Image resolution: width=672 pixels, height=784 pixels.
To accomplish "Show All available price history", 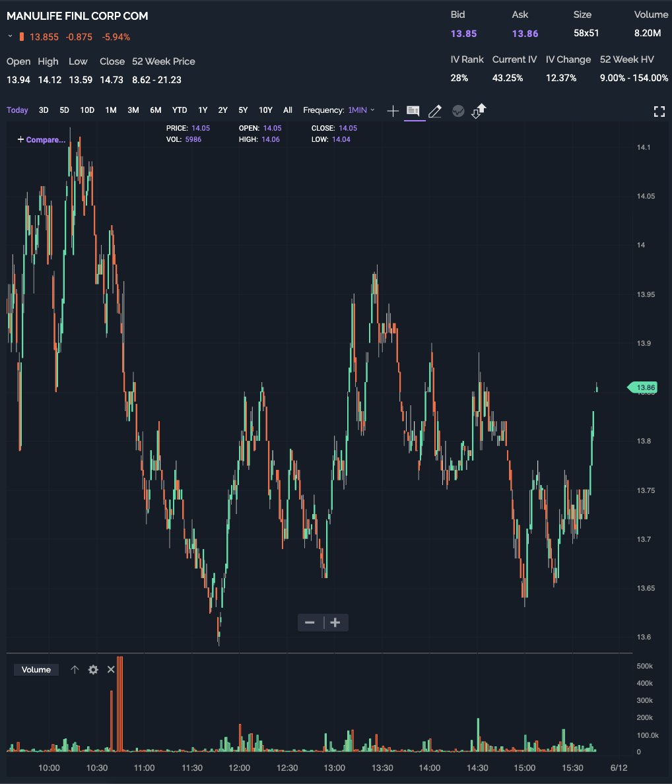I will tap(288, 110).
